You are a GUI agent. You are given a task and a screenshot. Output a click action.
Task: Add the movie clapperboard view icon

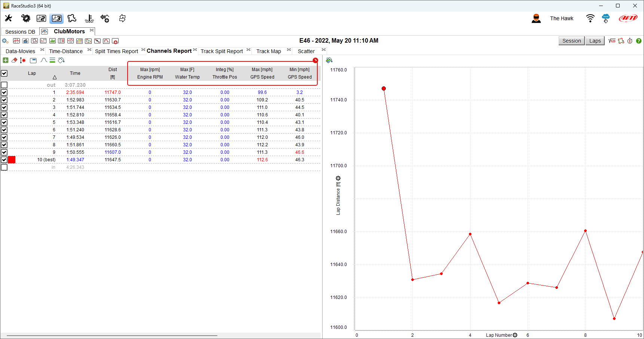click(x=25, y=41)
